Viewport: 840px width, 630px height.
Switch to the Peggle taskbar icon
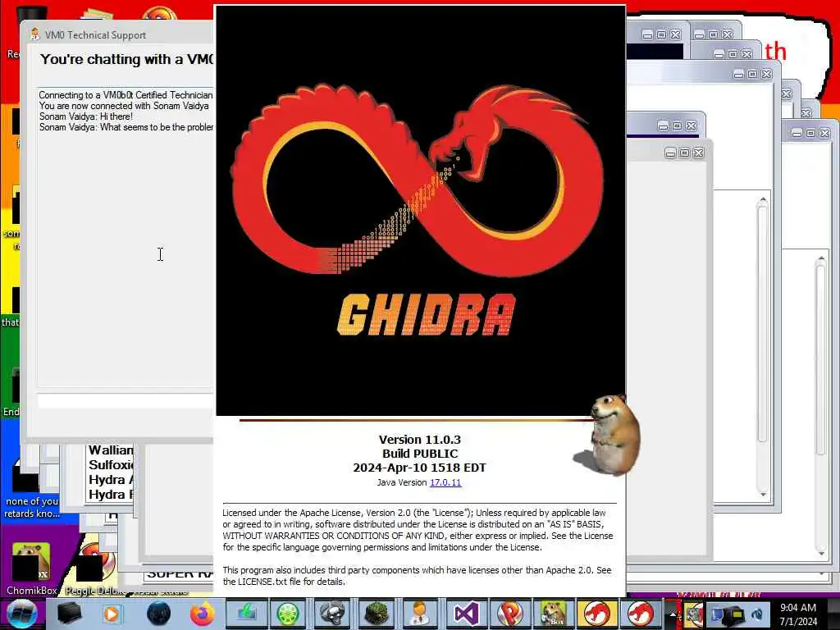(x=509, y=614)
